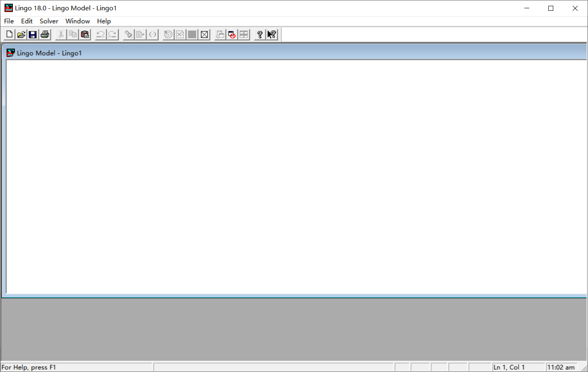Click the Match Parenthesis icon
Viewport: 588px width, 372px height.
[153, 35]
